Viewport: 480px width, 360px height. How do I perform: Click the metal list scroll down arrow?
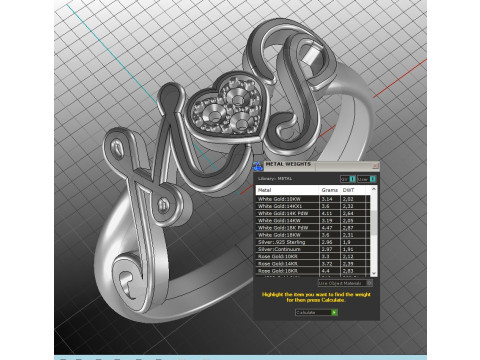point(374,273)
